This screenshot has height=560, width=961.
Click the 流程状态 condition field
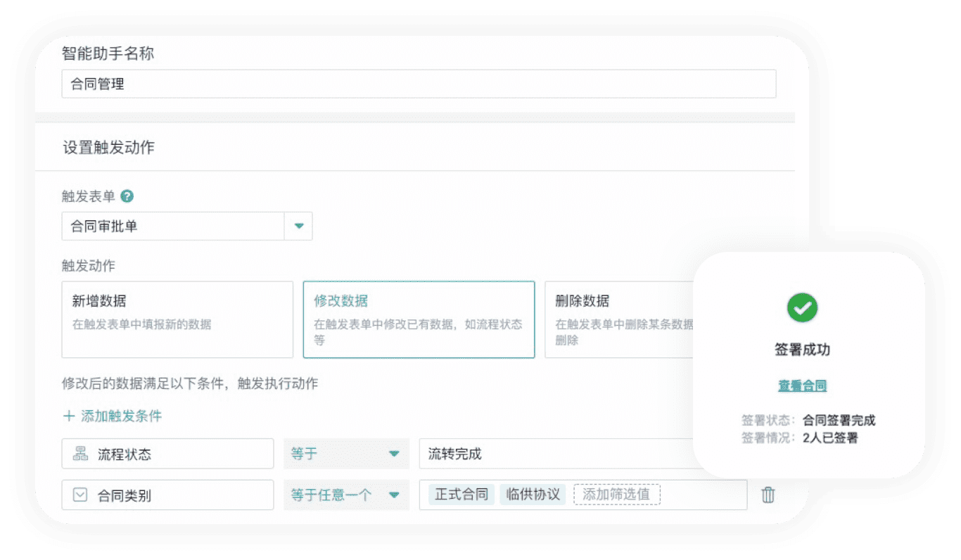tap(167, 454)
